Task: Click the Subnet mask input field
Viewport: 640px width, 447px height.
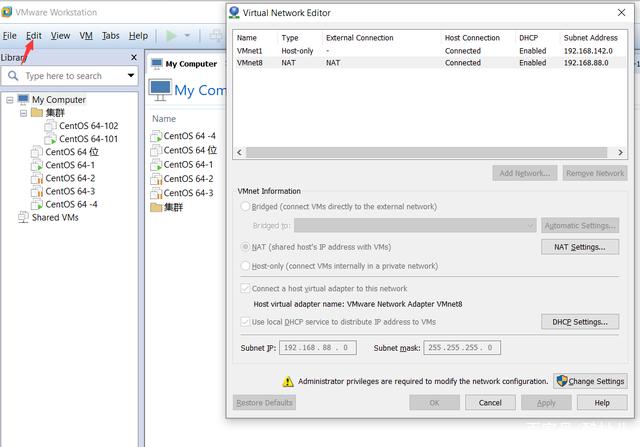Action: pyautogui.click(x=462, y=348)
